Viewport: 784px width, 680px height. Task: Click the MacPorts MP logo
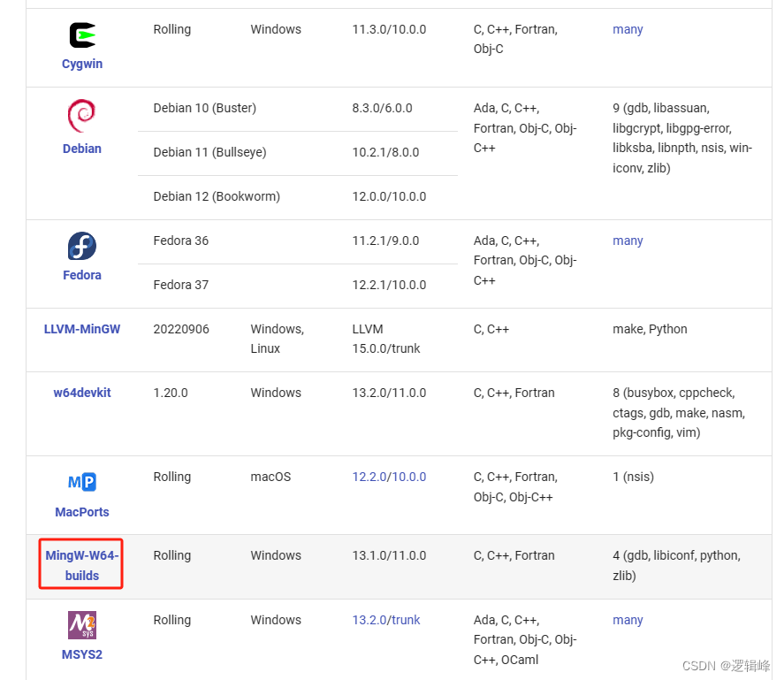[82, 482]
